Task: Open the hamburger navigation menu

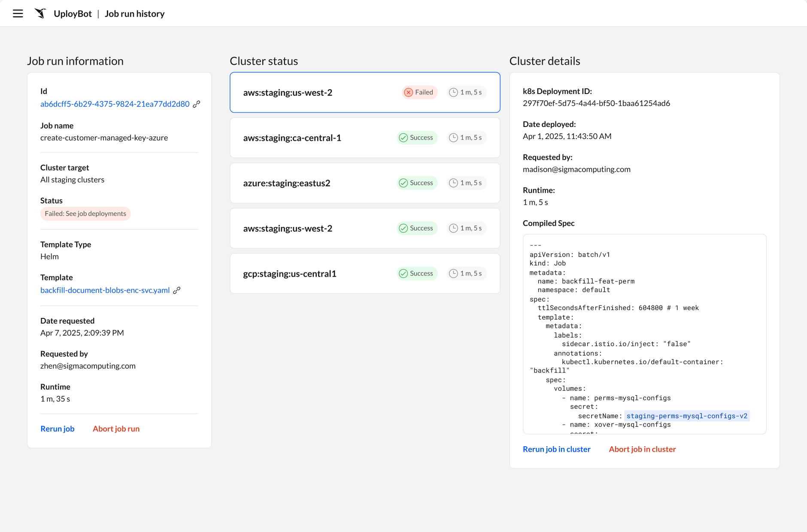Action: [x=18, y=14]
